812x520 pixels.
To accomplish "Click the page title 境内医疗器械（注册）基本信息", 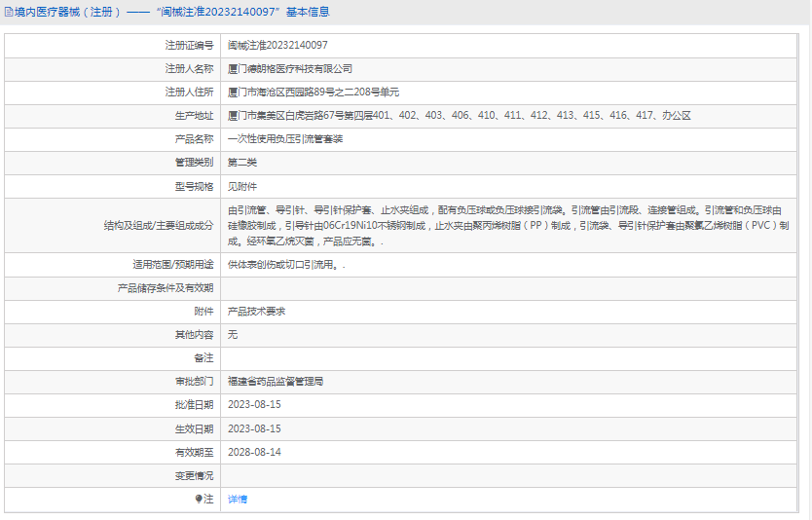I will [x=171, y=12].
